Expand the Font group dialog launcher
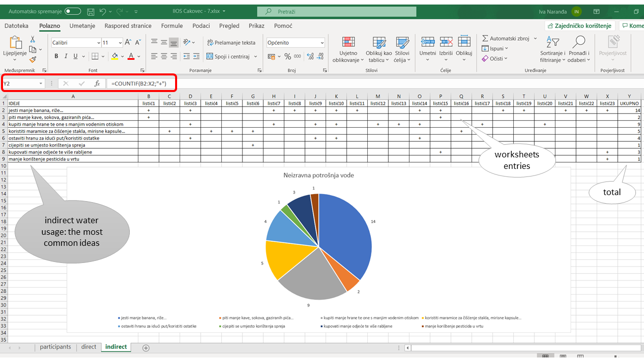The image size is (644, 362). click(142, 70)
